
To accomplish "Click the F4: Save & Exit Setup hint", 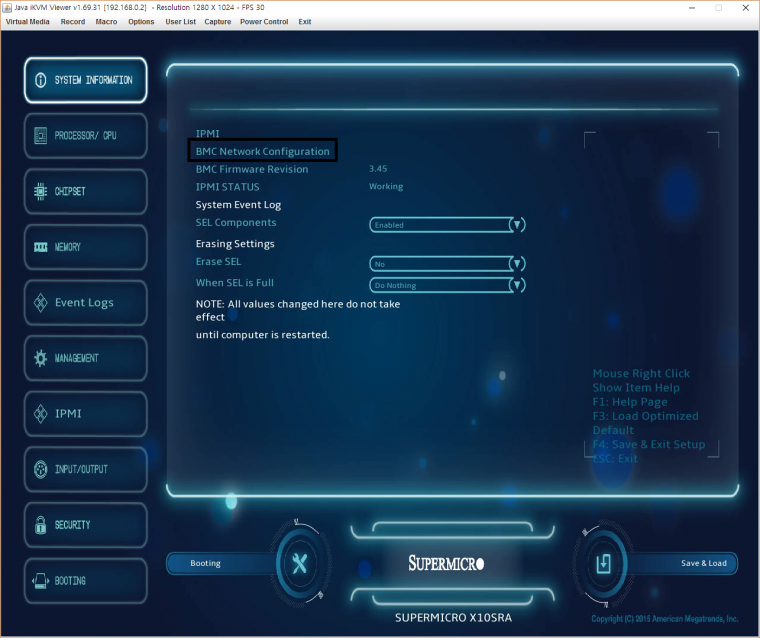I will [x=649, y=445].
